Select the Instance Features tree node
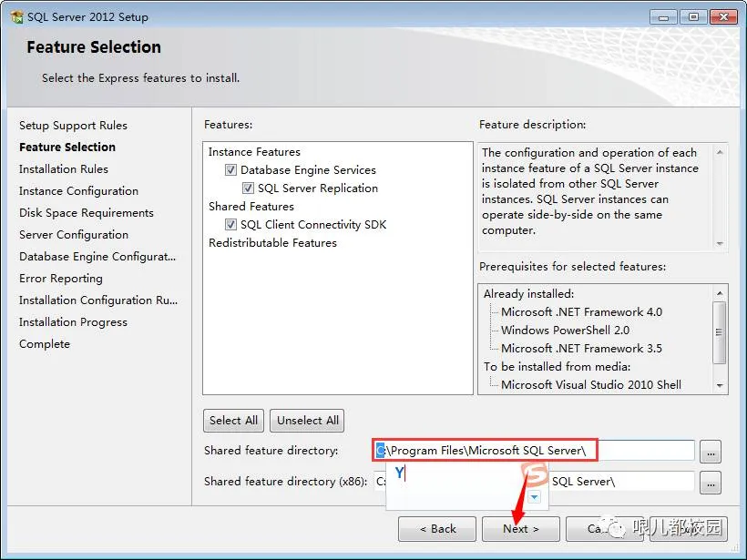Viewport: 747px width, 560px height. point(254,152)
